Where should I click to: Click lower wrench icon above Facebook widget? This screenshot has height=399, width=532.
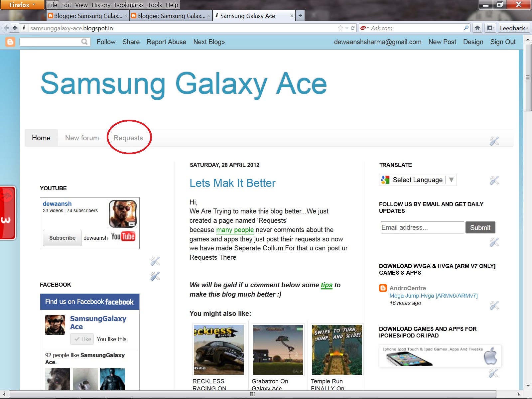click(155, 276)
